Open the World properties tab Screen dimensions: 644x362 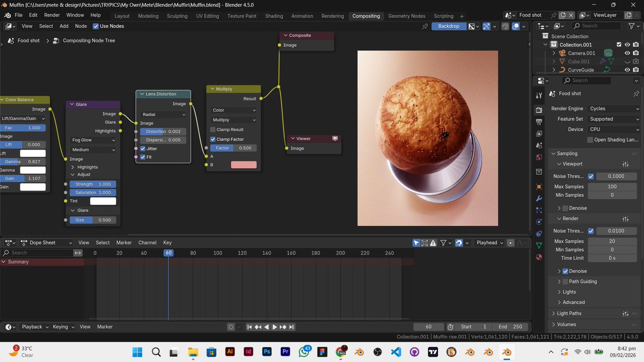click(539, 157)
